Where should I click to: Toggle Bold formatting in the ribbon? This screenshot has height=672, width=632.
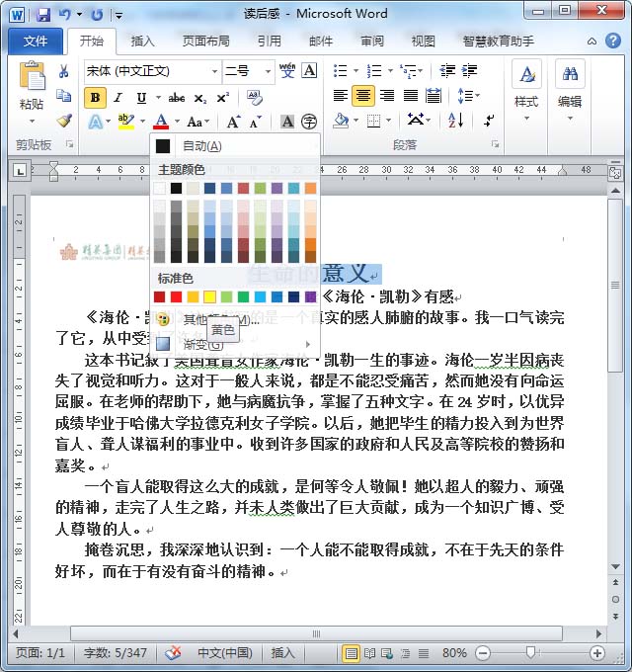pos(95,97)
